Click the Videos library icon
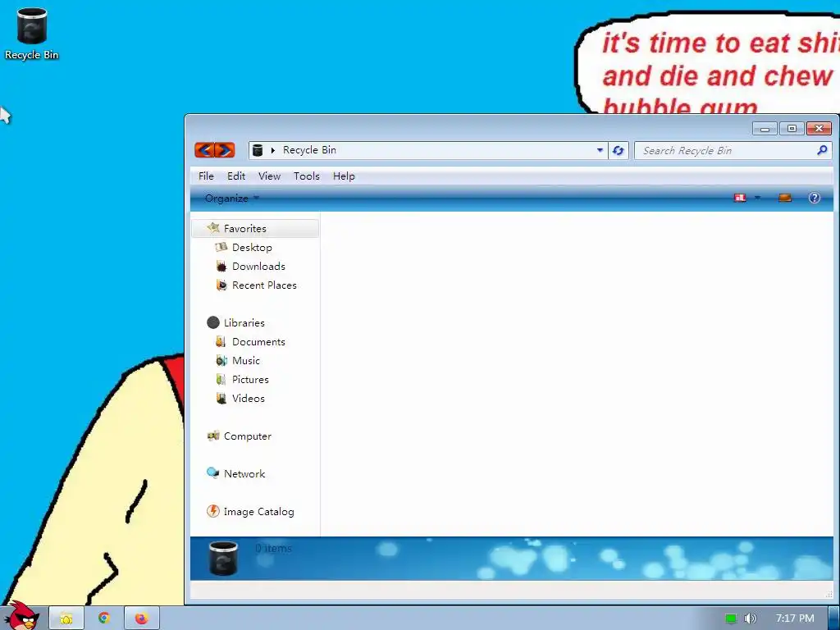 [221, 398]
